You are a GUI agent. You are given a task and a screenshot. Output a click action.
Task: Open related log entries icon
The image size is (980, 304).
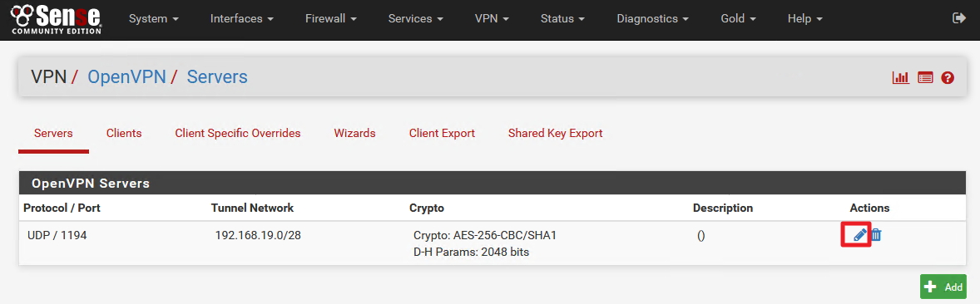coord(925,78)
